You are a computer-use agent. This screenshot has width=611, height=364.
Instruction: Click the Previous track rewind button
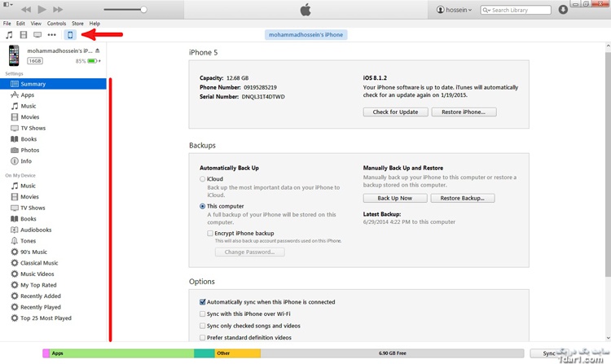(x=26, y=9)
